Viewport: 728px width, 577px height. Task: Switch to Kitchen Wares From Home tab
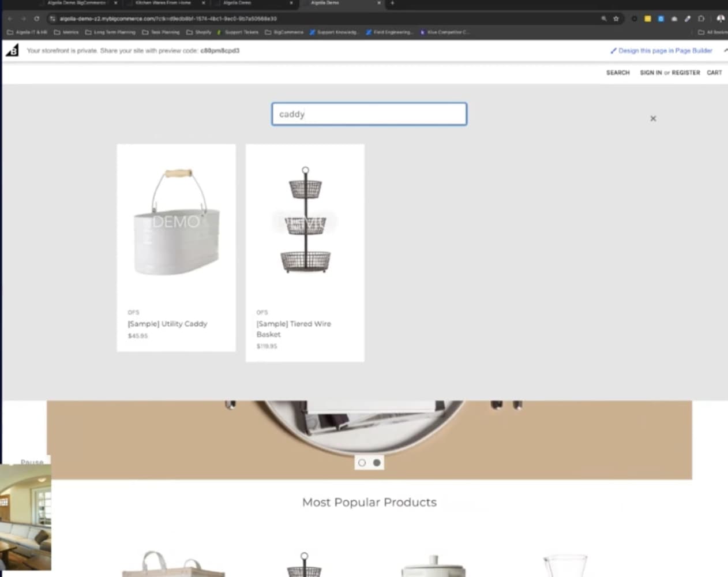[x=163, y=3]
